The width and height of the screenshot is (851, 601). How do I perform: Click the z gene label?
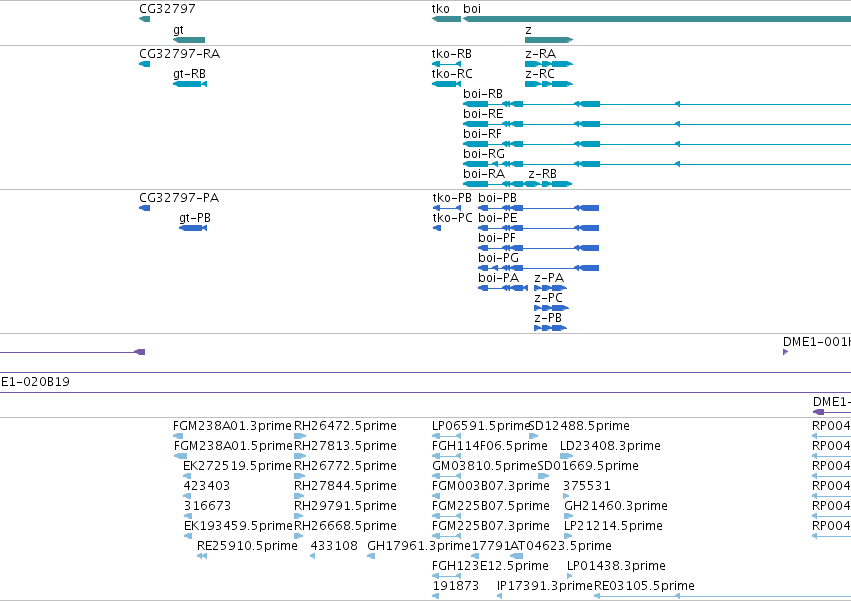tap(528, 30)
